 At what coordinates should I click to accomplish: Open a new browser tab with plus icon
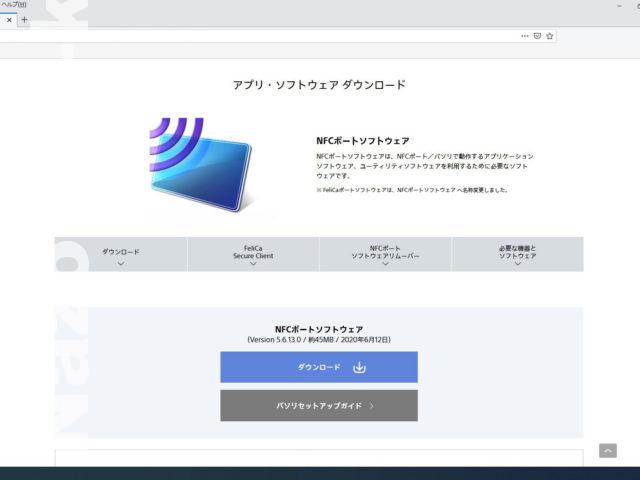coord(24,19)
